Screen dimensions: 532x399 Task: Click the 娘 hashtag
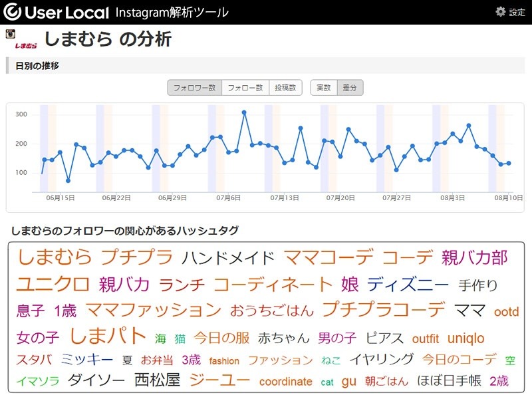pyautogui.click(x=350, y=284)
